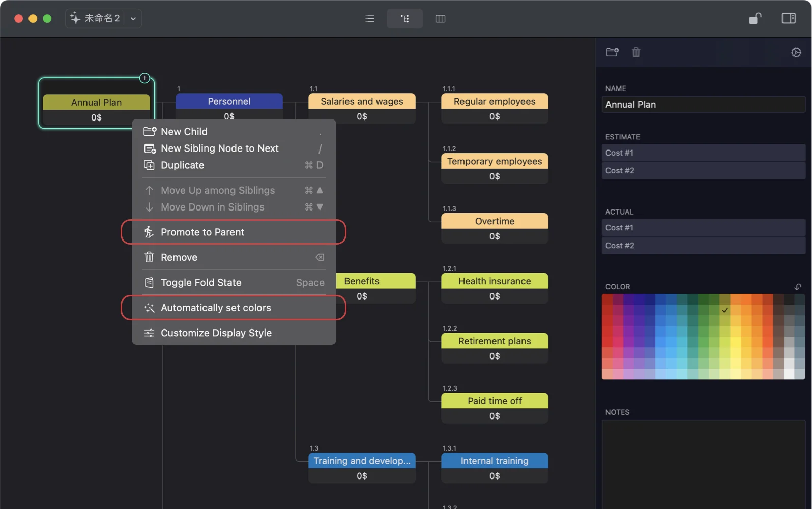Open the document title dropdown chevron

pos(133,19)
